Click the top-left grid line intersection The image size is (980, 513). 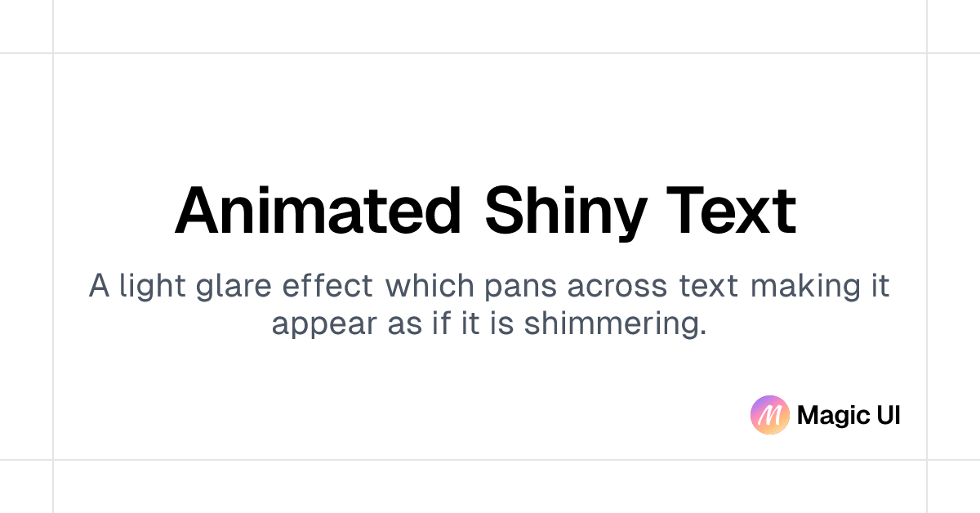[53, 53]
